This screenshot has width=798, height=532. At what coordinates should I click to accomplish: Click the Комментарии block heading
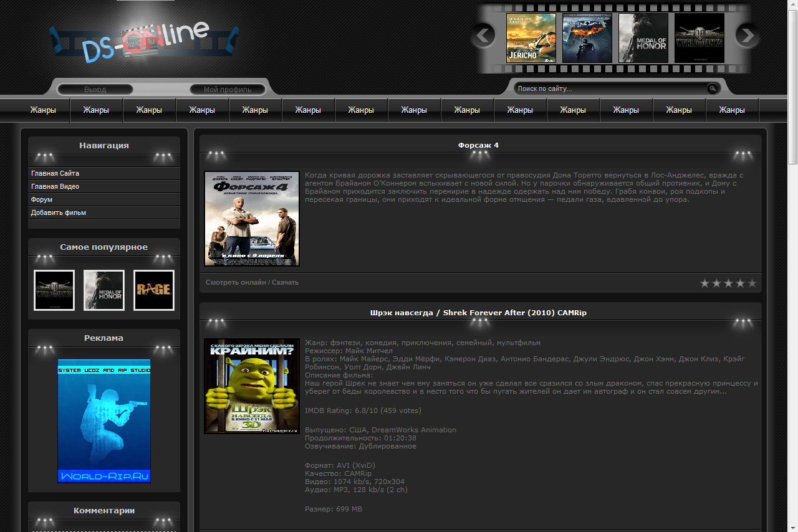[x=104, y=510]
